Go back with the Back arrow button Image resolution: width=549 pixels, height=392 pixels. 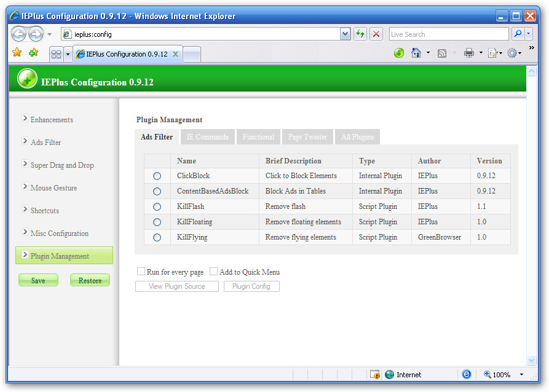19,34
